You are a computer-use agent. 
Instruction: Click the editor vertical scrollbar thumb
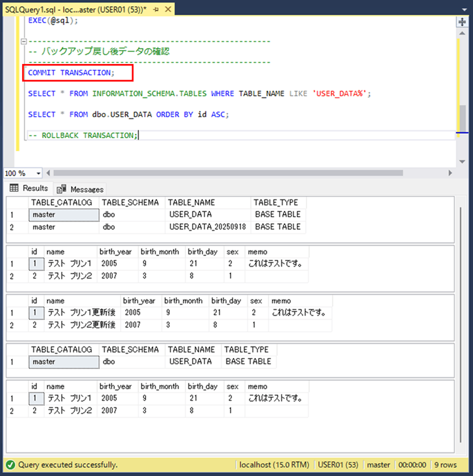coord(463,118)
